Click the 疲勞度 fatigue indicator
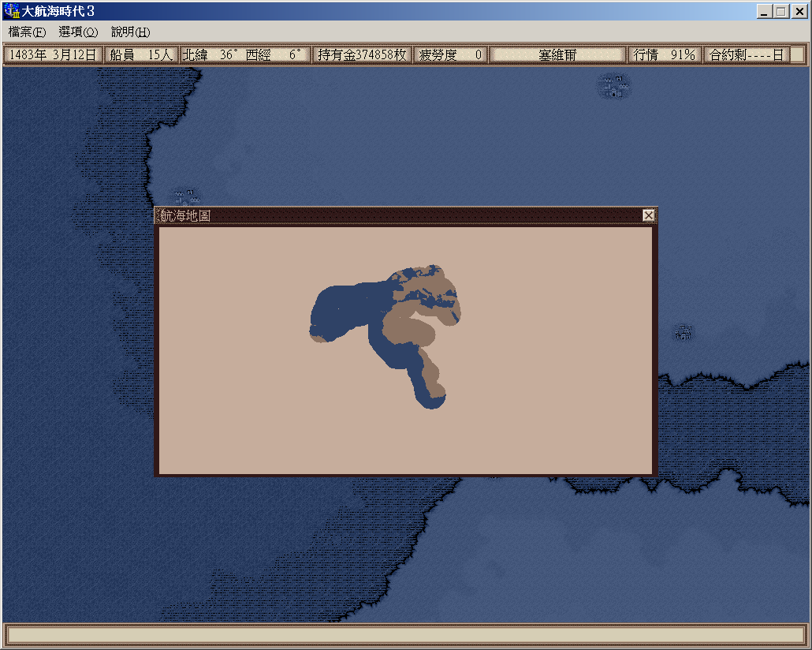The image size is (812, 650). 450,54
